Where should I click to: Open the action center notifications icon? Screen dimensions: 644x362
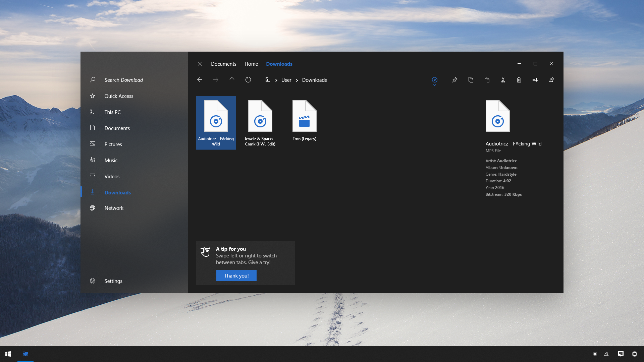[621, 354]
